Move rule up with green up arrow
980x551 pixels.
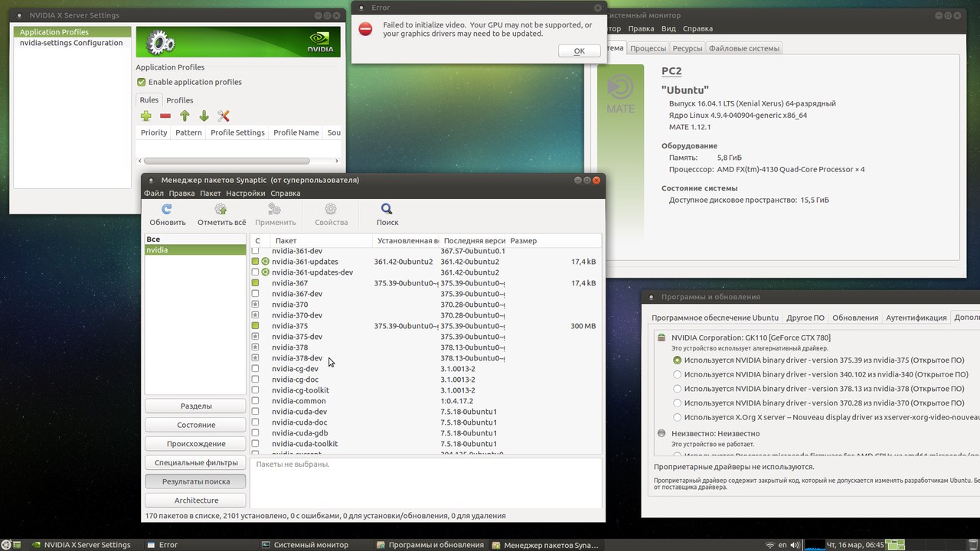coord(185,116)
